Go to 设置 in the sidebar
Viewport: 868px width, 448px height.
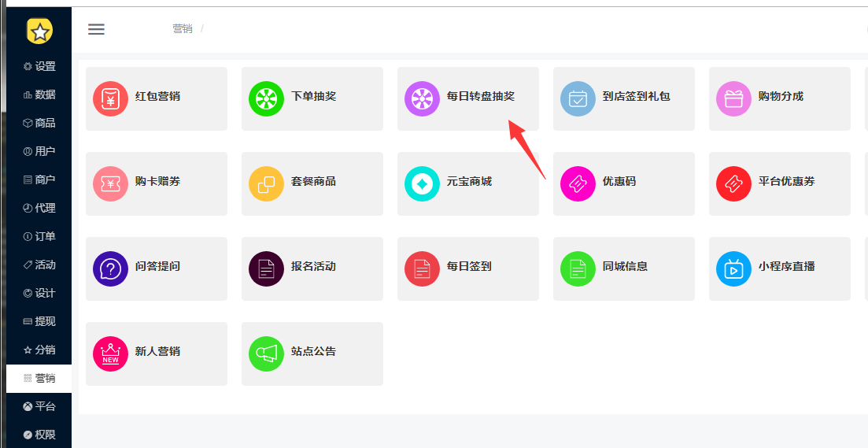[39, 66]
